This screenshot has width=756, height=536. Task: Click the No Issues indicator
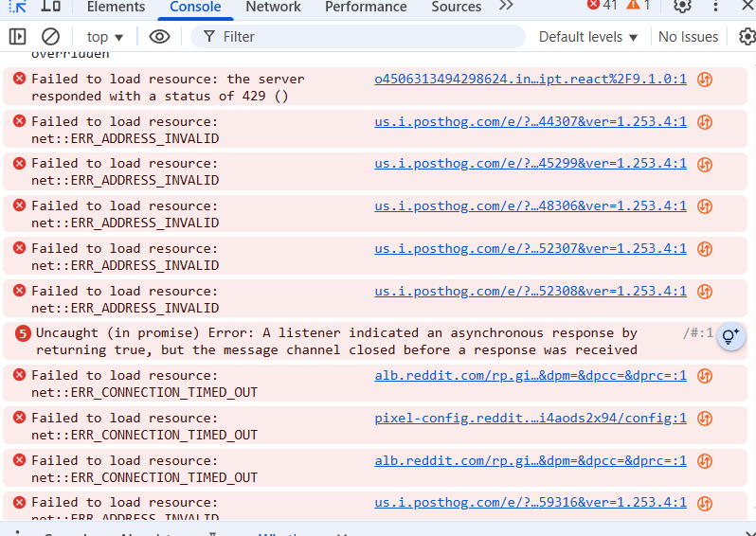tap(688, 37)
